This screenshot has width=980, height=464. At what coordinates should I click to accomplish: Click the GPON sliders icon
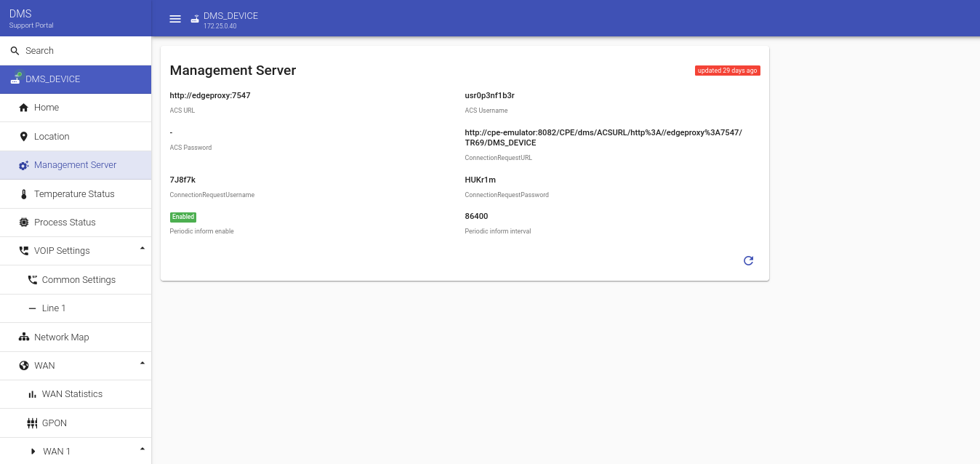(32, 423)
